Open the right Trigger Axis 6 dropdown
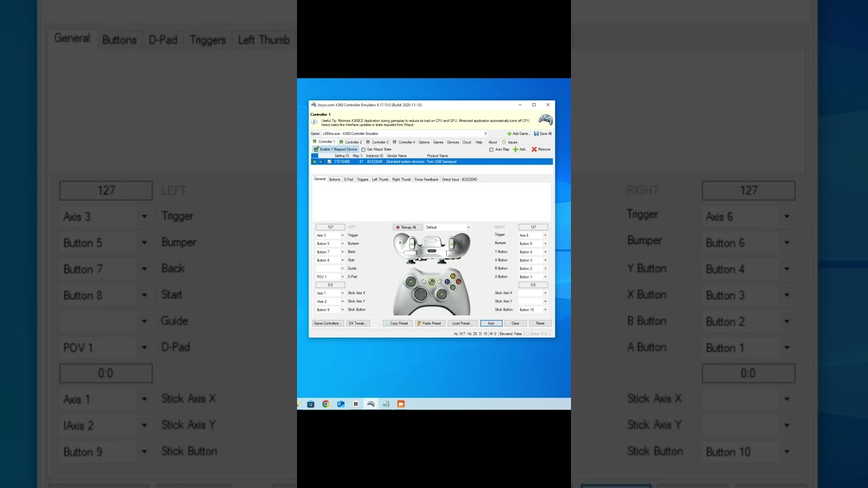Screen dimensions: 868x488 (x=545, y=235)
